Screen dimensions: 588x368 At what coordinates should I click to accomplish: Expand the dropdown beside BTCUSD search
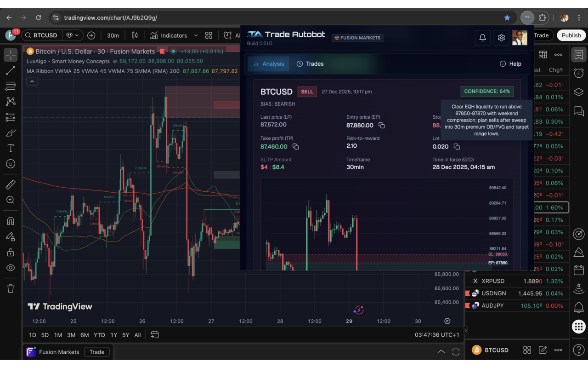(x=72, y=35)
